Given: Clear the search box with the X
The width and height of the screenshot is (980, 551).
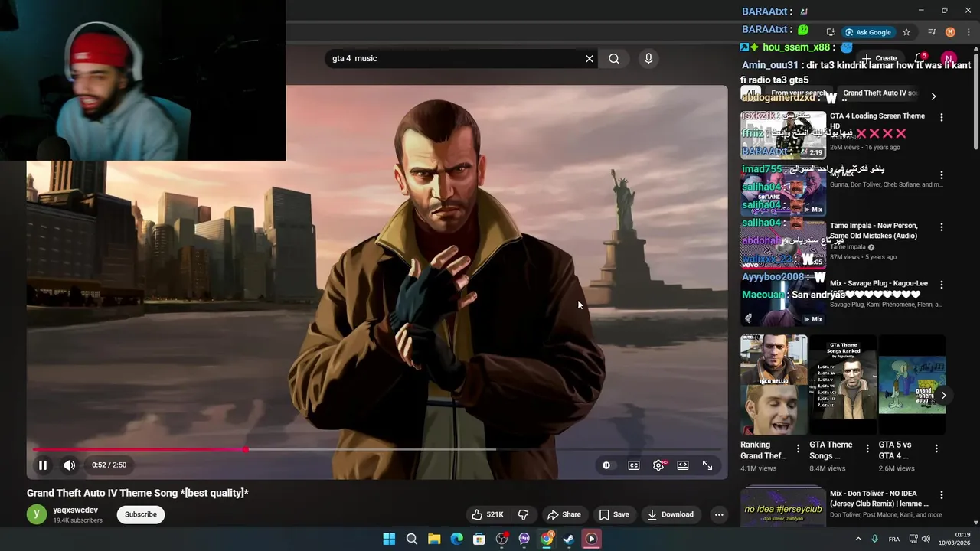Looking at the screenshot, I should [590, 58].
